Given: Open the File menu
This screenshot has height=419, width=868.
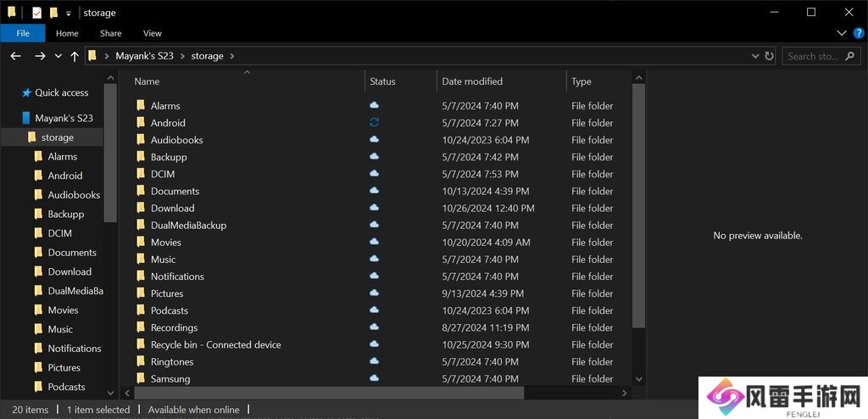Looking at the screenshot, I should coord(23,33).
